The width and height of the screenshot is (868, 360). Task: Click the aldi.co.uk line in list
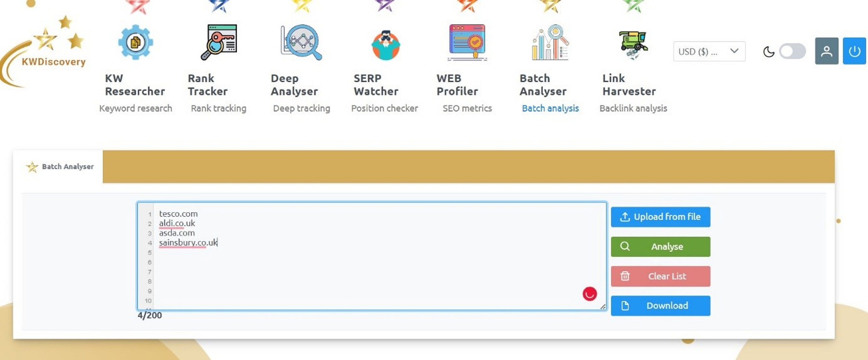click(x=177, y=223)
